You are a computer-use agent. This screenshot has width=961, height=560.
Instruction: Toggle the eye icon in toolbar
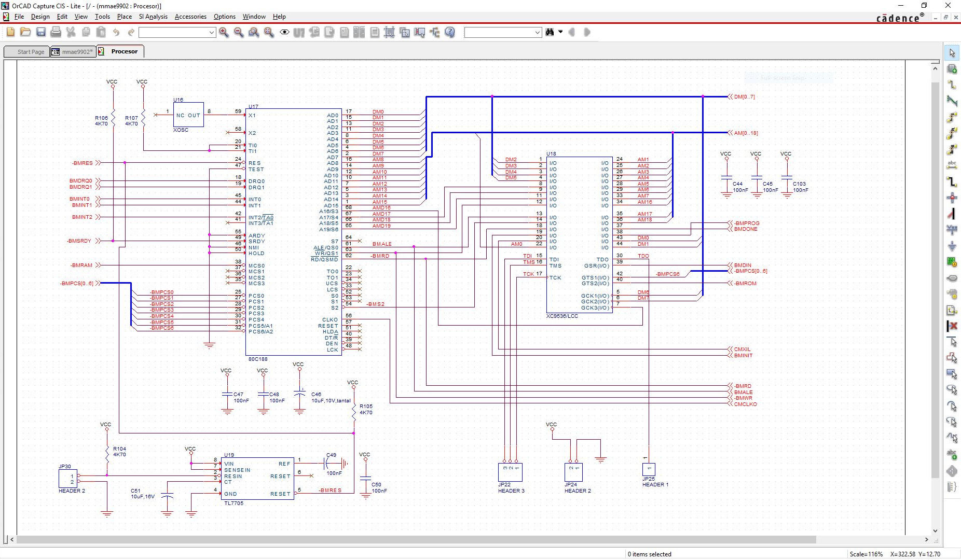[284, 32]
